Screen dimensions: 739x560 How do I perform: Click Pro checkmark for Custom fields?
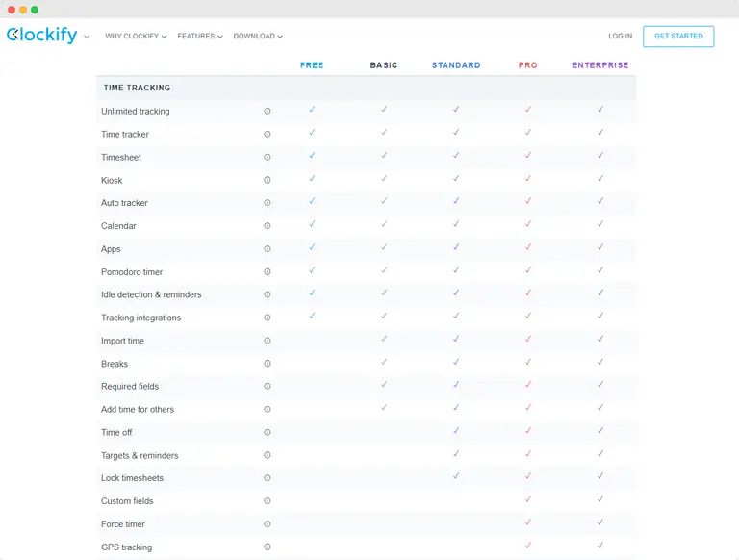[x=527, y=499]
